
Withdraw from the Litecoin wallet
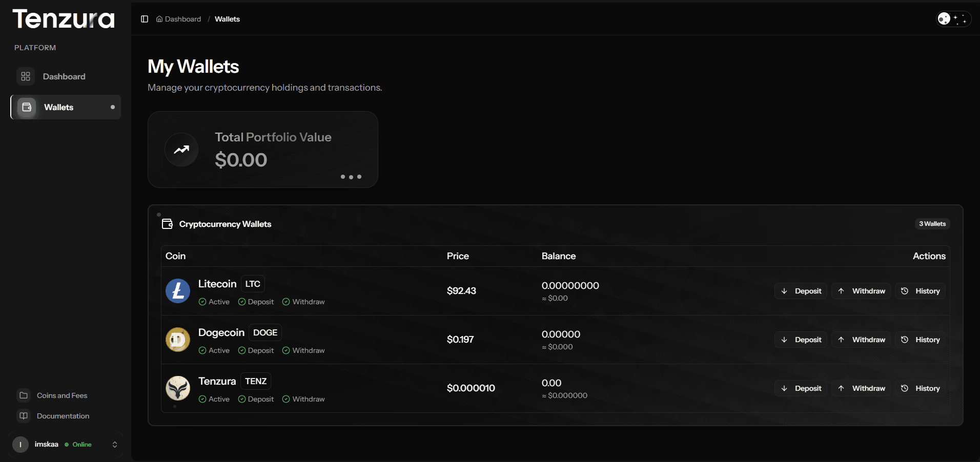(861, 291)
